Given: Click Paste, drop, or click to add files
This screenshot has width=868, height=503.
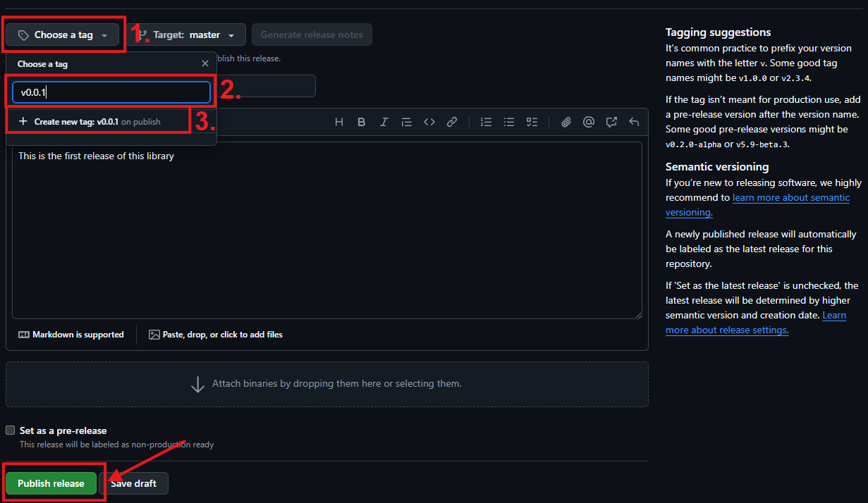Looking at the screenshot, I should (x=216, y=335).
